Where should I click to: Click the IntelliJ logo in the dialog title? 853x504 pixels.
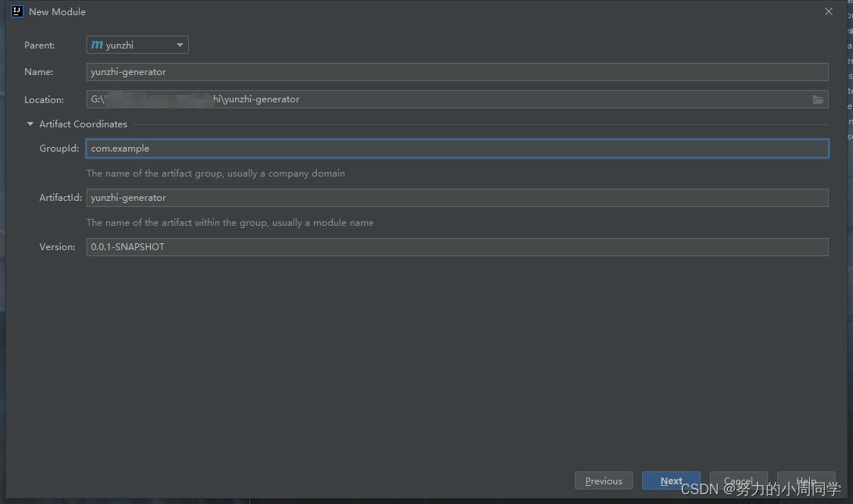17,11
